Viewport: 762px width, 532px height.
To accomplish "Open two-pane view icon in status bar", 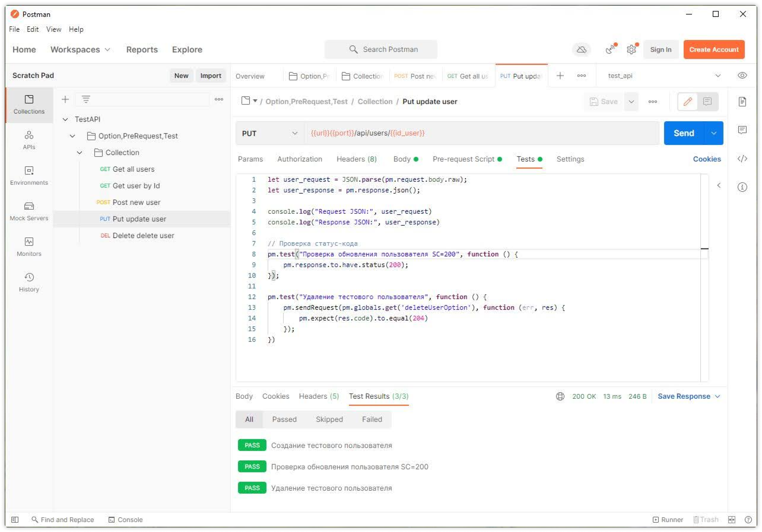I will [731, 520].
